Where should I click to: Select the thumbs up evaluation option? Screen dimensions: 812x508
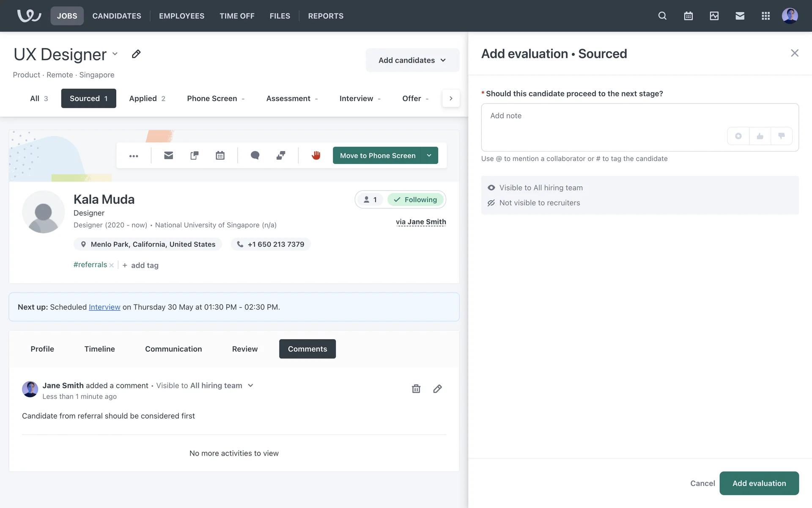(760, 136)
